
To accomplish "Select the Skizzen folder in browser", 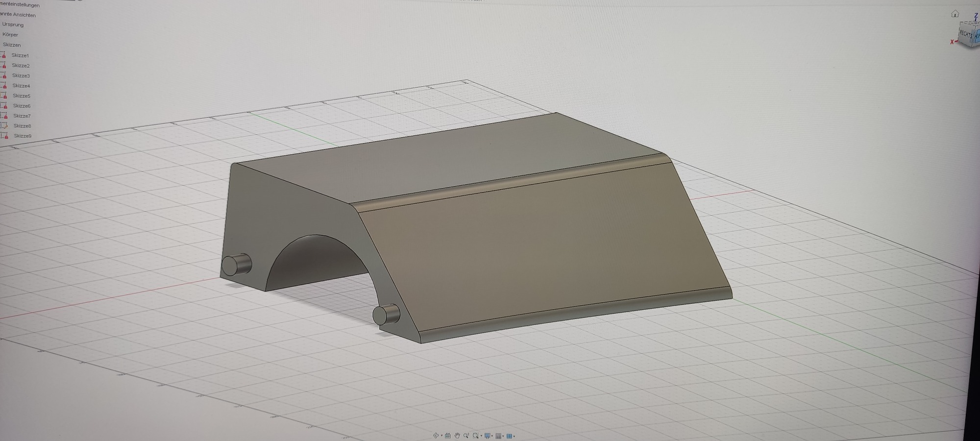I will 12,45.
